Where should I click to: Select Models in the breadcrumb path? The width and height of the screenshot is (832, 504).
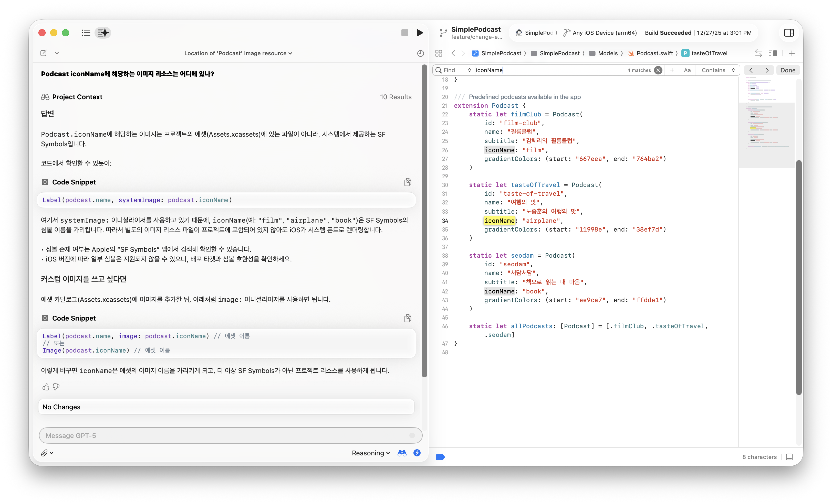(607, 53)
